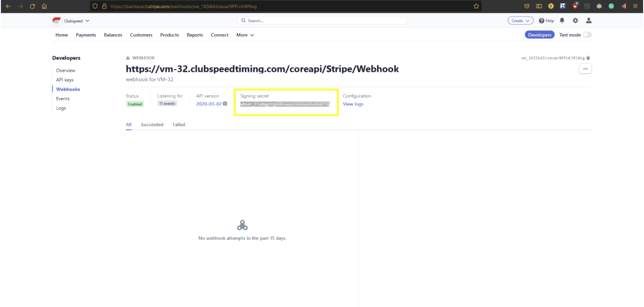Viewport: 644px width, 307px height.
Task: Click the Stripe search field
Action: coord(322,21)
